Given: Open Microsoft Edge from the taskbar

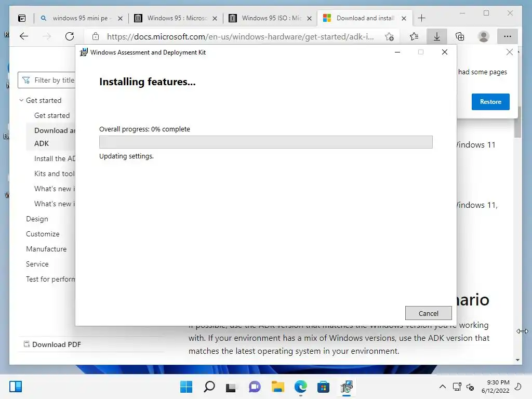Looking at the screenshot, I should 301,387.
